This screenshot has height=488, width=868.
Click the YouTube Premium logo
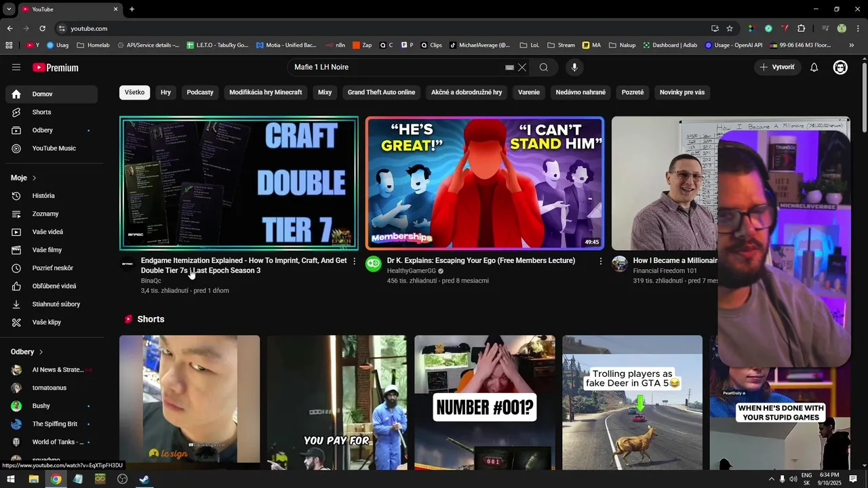[56, 68]
